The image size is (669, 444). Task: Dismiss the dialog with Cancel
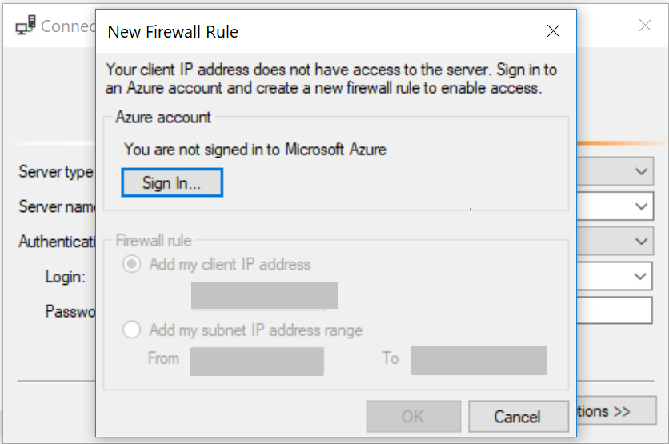coord(517,416)
